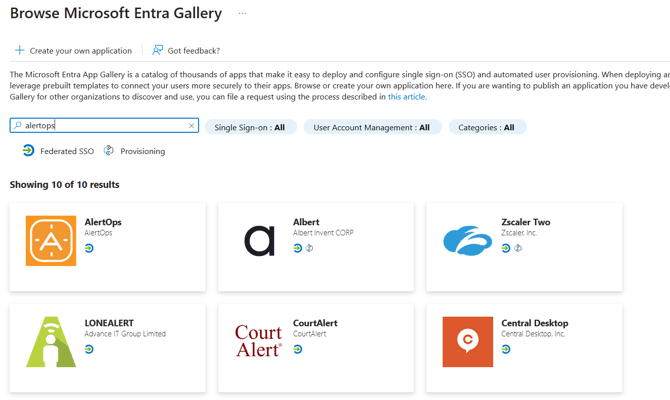670x400 pixels.
Task: Click the Zscaler Two cloud logo
Action: (467, 241)
